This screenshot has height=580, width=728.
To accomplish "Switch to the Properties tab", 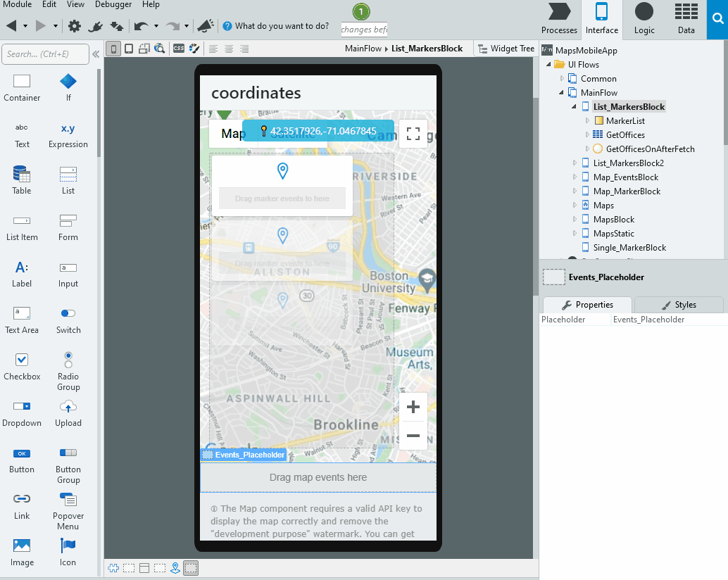I will point(587,305).
